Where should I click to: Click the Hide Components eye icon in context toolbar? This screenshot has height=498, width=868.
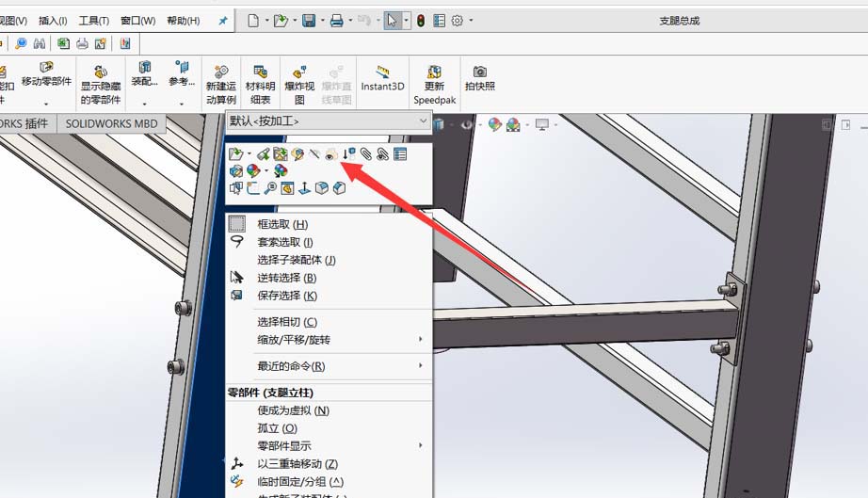(331, 154)
